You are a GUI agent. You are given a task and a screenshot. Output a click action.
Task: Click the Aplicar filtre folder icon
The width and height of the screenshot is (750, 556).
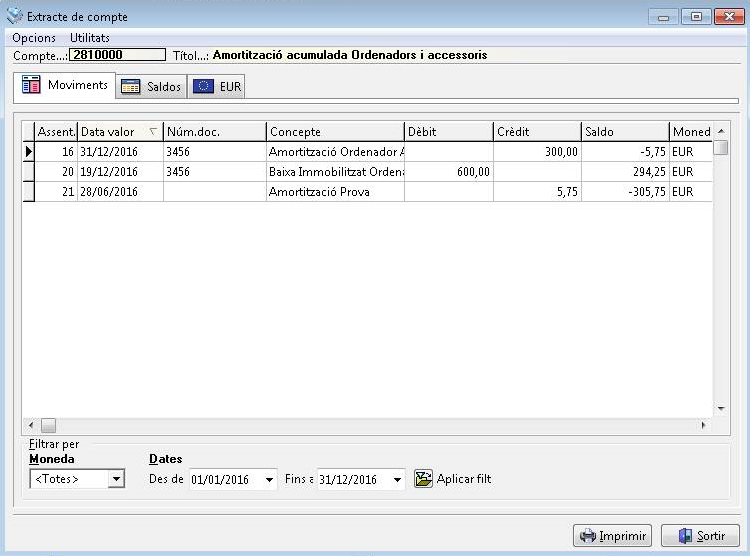[x=423, y=478]
